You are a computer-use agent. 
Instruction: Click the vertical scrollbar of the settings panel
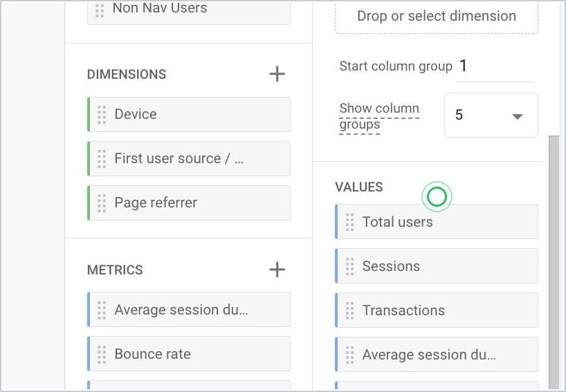(554, 261)
